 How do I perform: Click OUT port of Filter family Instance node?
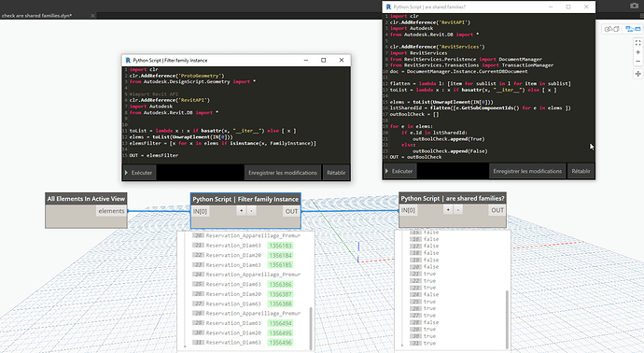tap(291, 211)
